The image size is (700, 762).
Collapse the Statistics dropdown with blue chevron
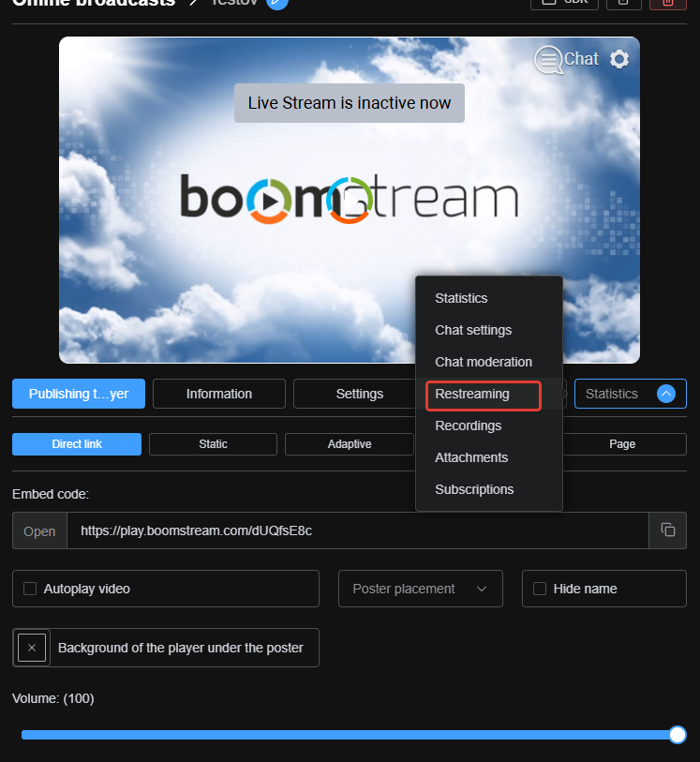[x=666, y=394]
